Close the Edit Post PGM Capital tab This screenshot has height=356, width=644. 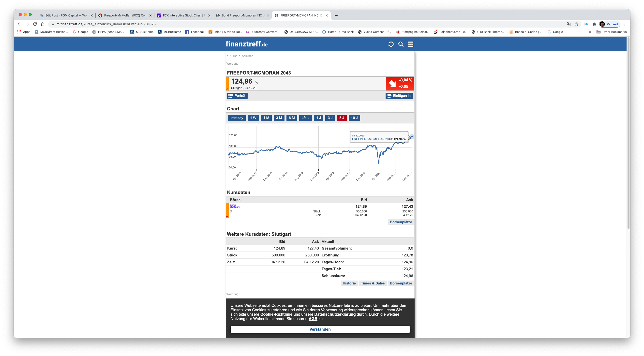(91, 15)
